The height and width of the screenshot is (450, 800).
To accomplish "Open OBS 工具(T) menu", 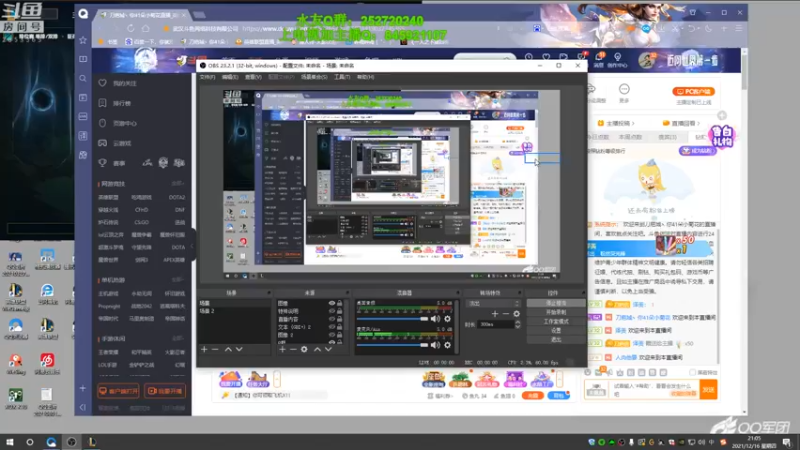I will pos(342,77).
